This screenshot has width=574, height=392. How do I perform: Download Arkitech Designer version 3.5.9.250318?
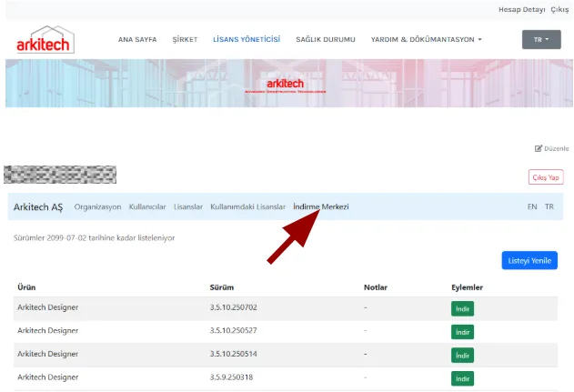tap(462, 378)
